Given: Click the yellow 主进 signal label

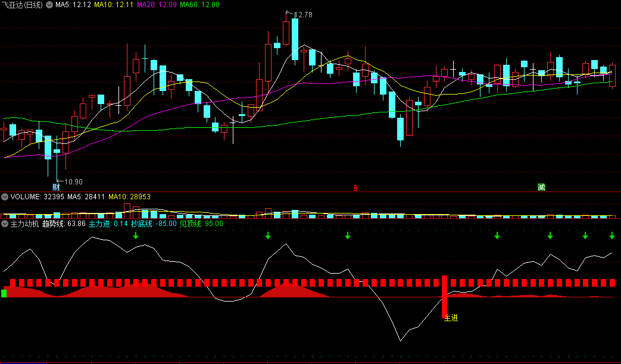Looking at the screenshot, I should point(451,318).
